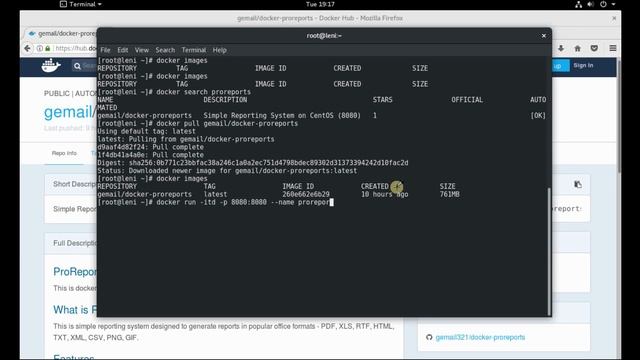Open the View menu in terminal
Screen dimensions: 640x360
pyautogui.click(x=142, y=50)
